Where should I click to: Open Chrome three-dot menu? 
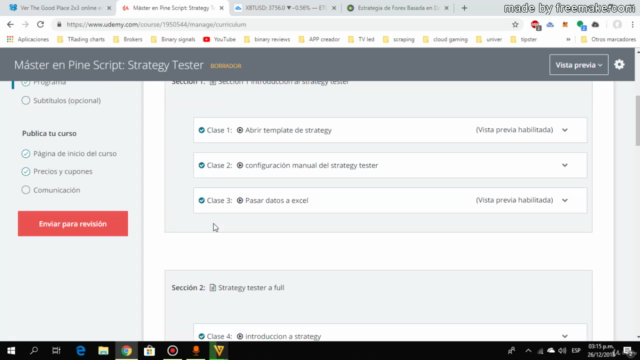(x=632, y=24)
